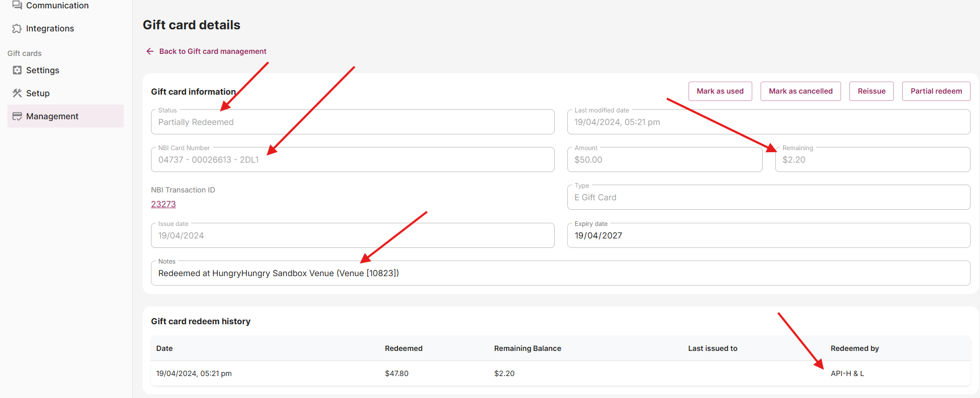This screenshot has width=980, height=398.
Task: Click the Setup tools icon
Action: click(17, 93)
